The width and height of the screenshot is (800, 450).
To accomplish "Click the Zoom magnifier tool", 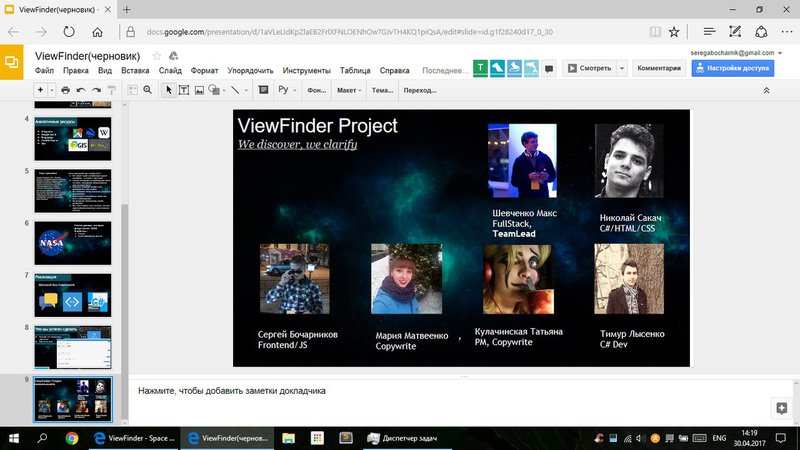I will point(147,90).
